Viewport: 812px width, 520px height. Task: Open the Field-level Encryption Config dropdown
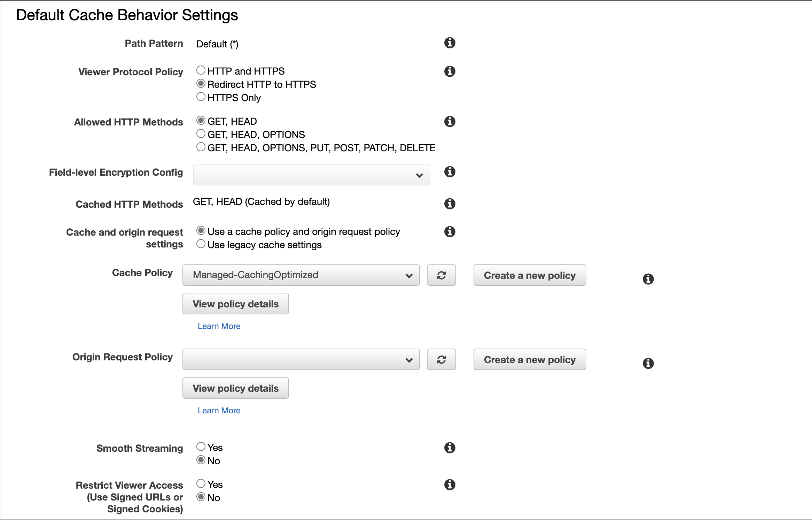click(312, 175)
